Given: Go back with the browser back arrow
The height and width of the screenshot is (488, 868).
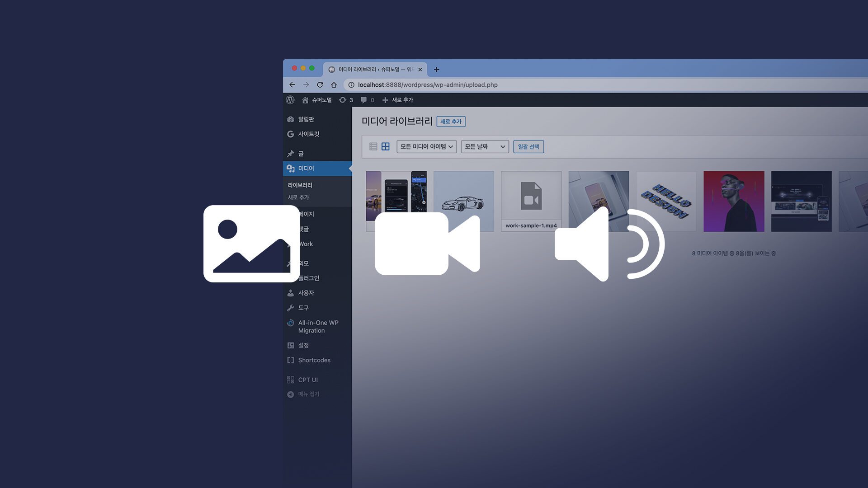Looking at the screenshot, I should coord(292,84).
